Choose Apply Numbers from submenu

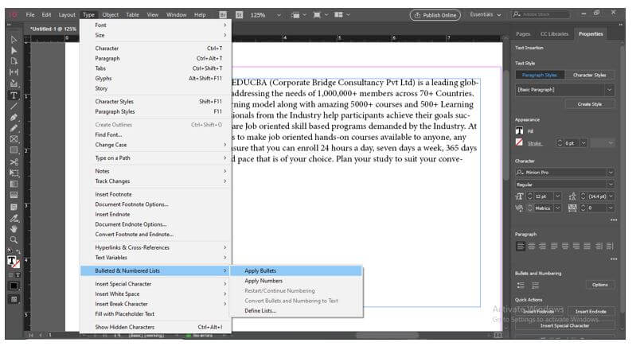pyautogui.click(x=296, y=281)
